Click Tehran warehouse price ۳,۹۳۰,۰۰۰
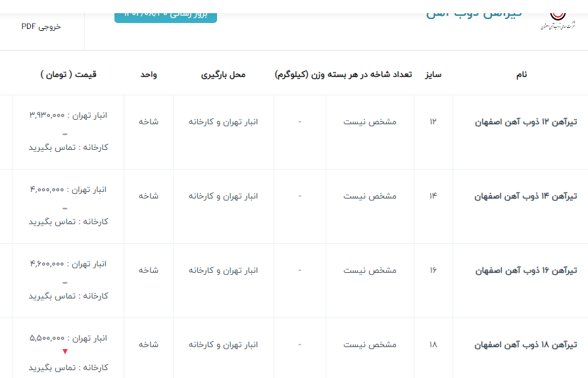This screenshot has width=588, height=378. (x=68, y=115)
